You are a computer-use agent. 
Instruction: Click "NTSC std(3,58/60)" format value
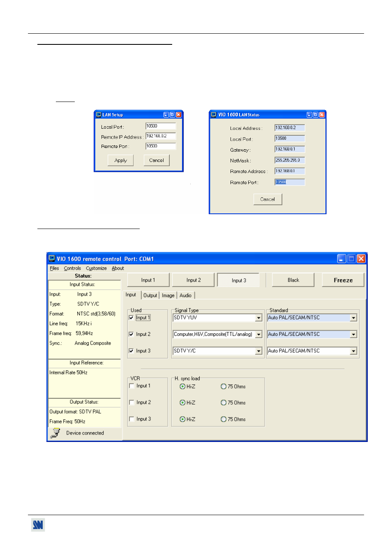coord(96,314)
